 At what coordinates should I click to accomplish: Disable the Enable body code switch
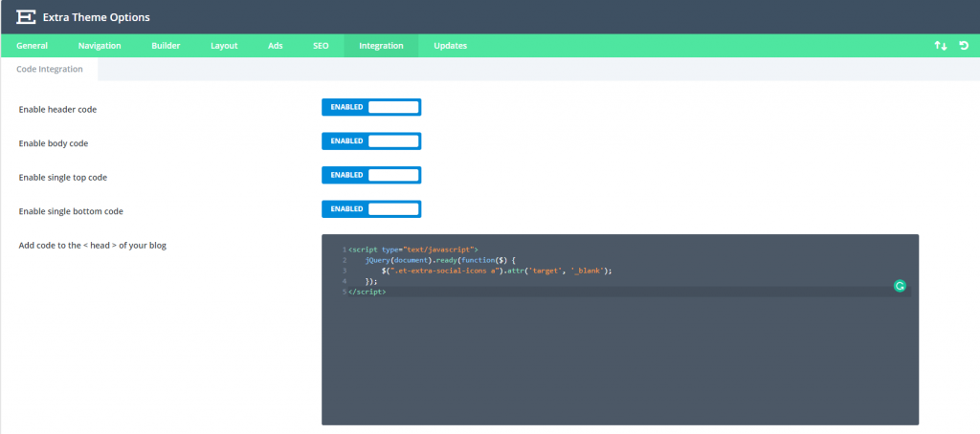(x=371, y=141)
